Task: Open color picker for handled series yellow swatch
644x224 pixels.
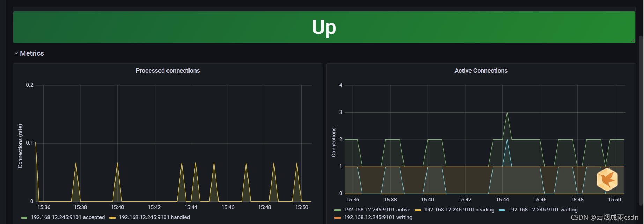Action: [112, 218]
